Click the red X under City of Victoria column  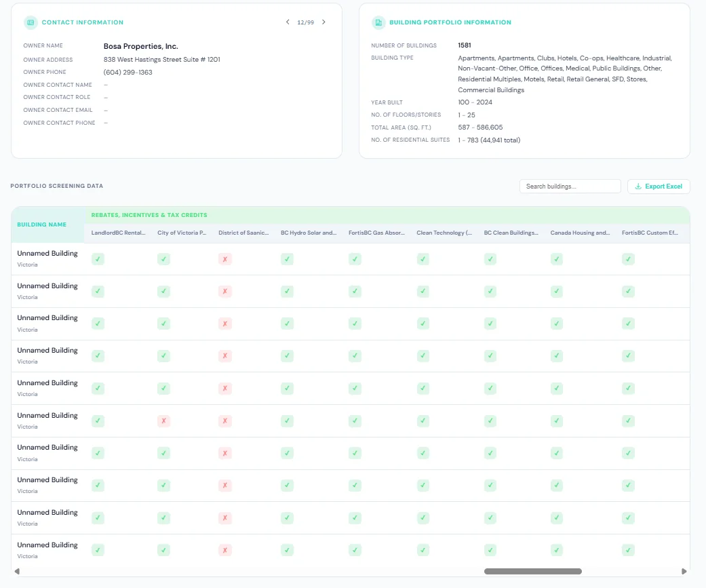point(163,421)
